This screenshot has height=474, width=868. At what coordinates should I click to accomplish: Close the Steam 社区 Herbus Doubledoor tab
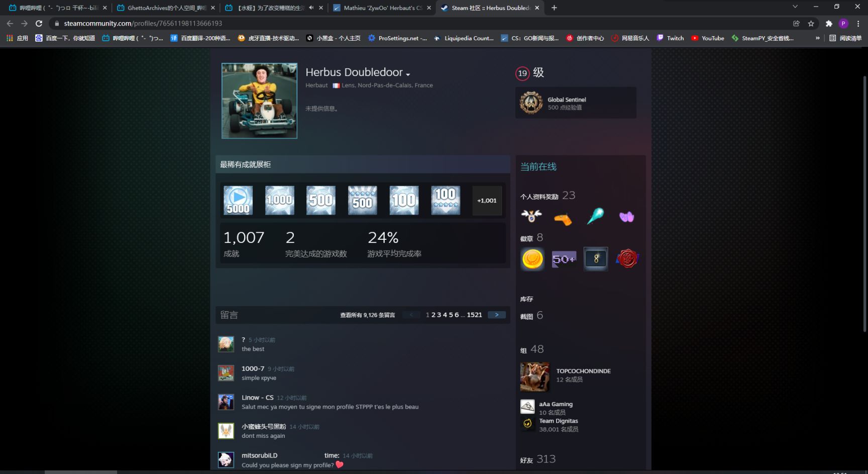point(537,8)
